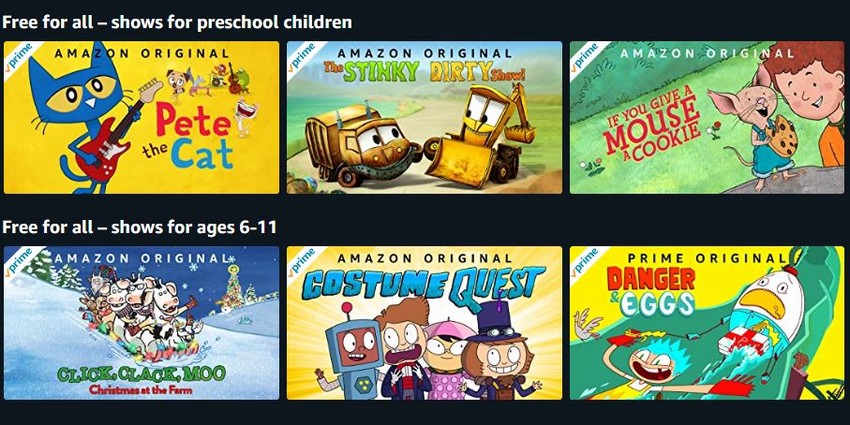Click the prime badge on Click, Clack, Moo
850x425 pixels.
click(18, 261)
